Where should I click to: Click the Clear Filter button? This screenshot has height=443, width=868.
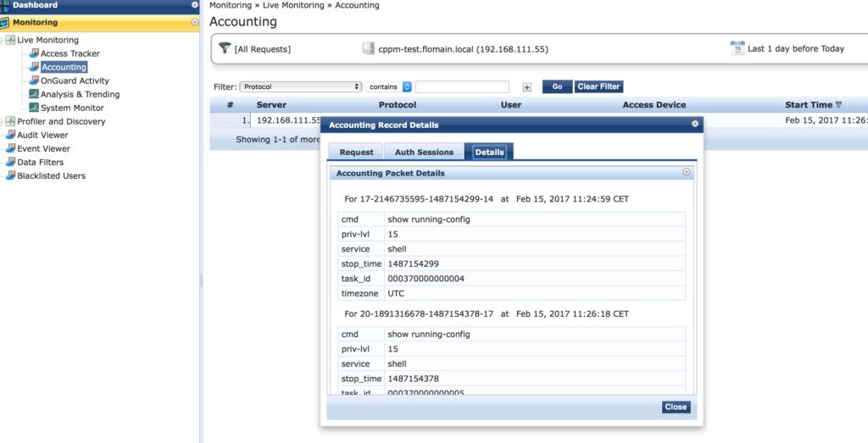pyautogui.click(x=598, y=86)
